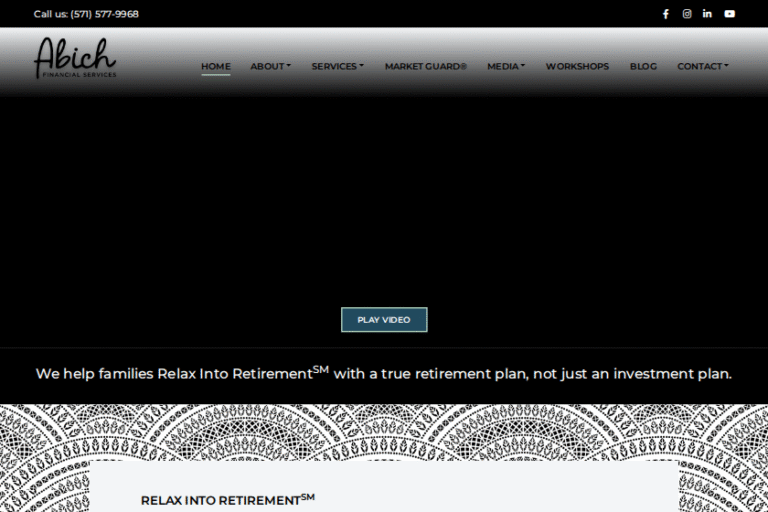Screen dimensions: 768x512
Task: Go to the Home menu item
Action: [215, 67]
